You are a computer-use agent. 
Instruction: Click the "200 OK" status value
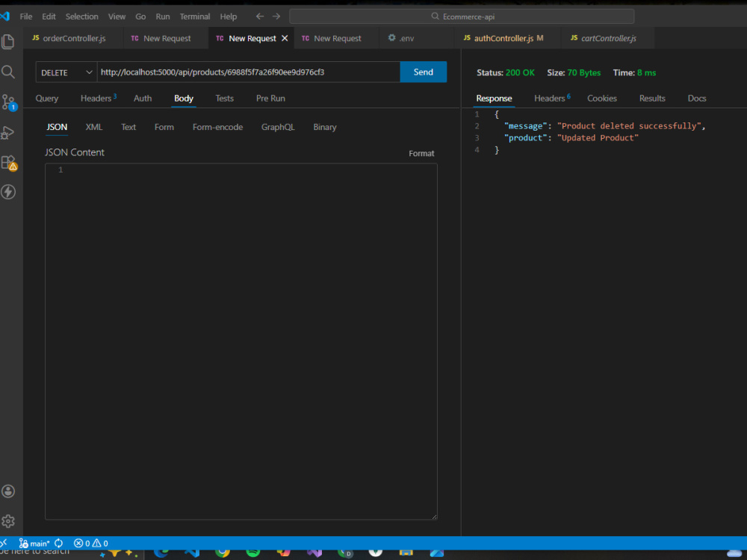coord(520,73)
